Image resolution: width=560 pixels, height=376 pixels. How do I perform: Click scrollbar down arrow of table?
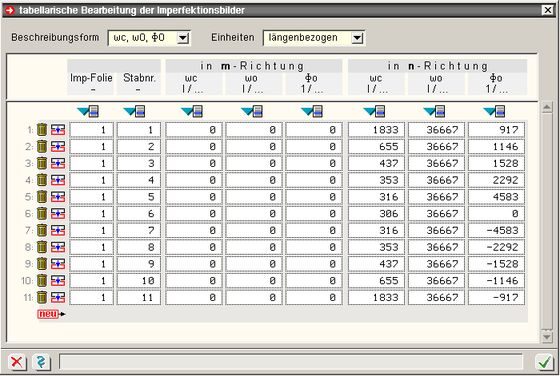[x=547, y=336]
